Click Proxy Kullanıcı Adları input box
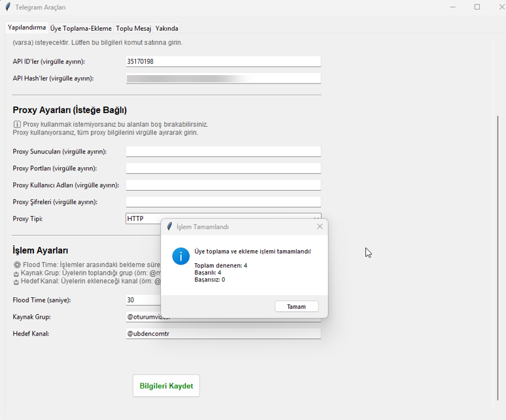Screen dimensions: 506x420 223,186
